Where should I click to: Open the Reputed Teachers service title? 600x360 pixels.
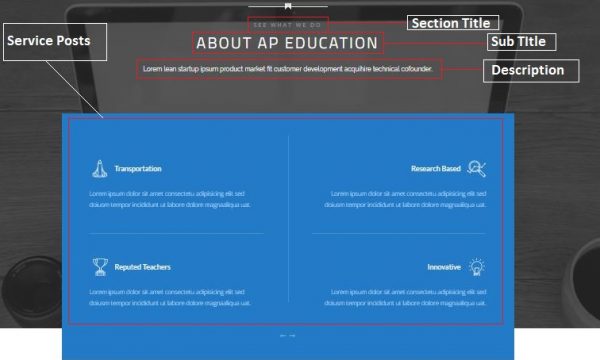pos(142,267)
